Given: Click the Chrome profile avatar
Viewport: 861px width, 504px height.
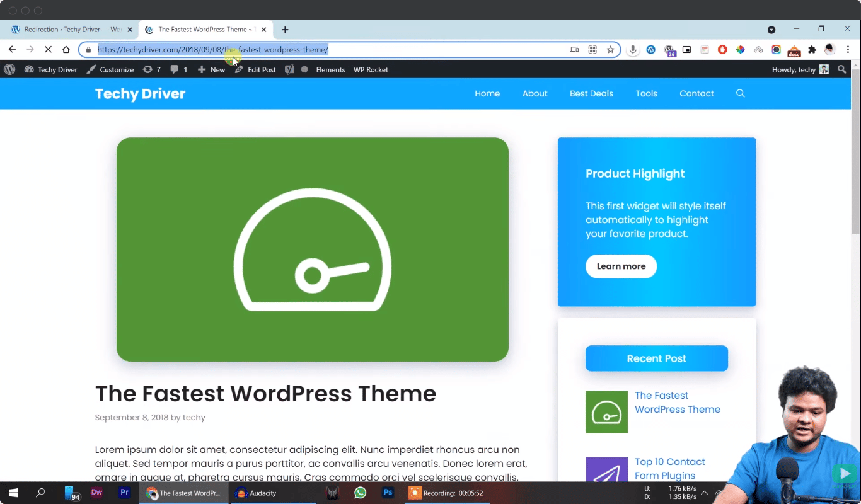Looking at the screenshot, I should tap(829, 50).
